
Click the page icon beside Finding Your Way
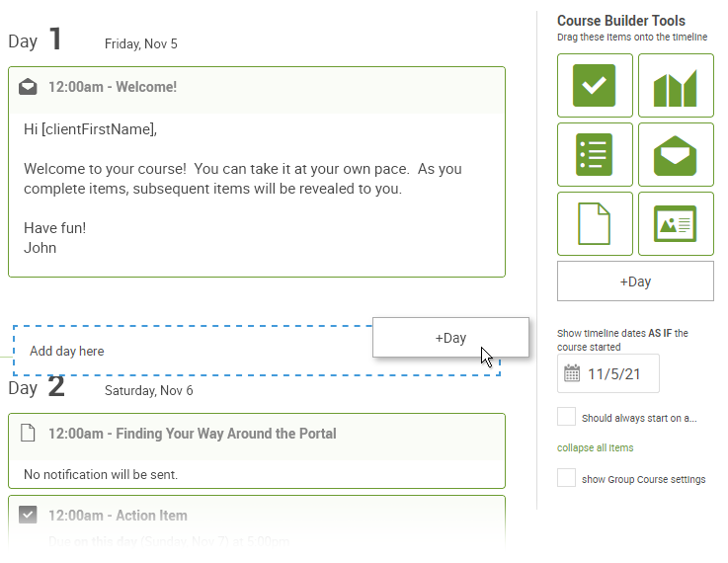pyautogui.click(x=28, y=433)
